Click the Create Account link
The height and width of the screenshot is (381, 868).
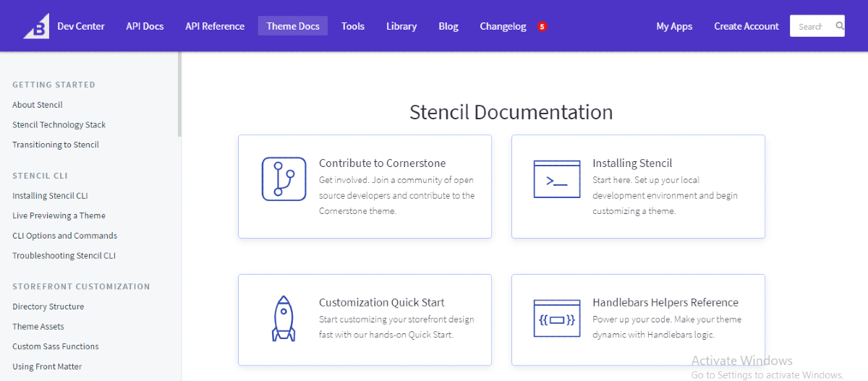tap(746, 26)
